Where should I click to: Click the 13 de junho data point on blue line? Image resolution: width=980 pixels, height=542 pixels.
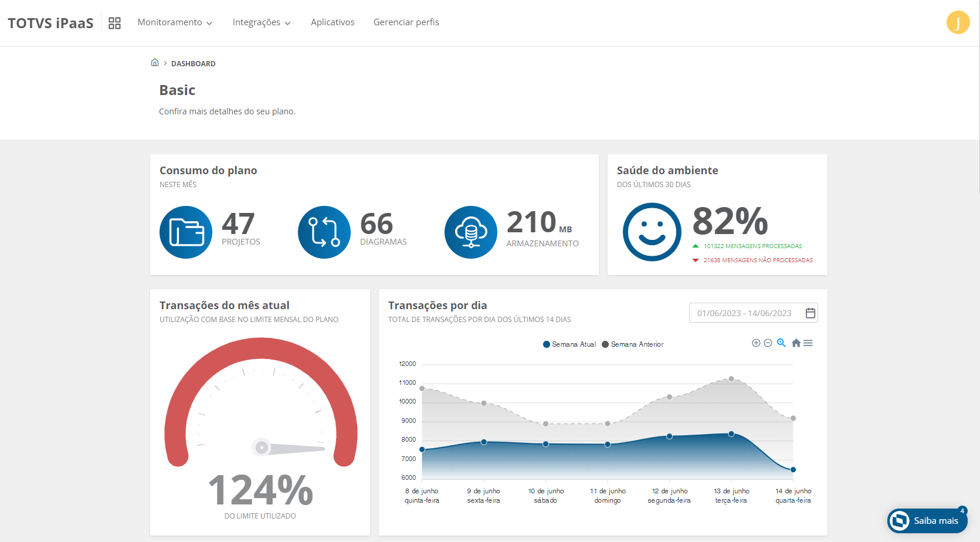click(731, 434)
